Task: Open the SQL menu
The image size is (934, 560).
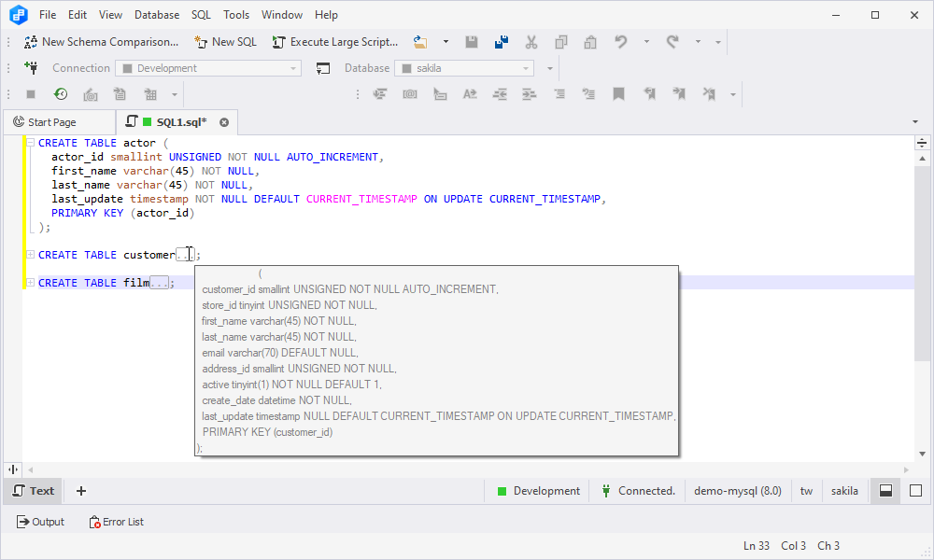Action: [x=202, y=15]
